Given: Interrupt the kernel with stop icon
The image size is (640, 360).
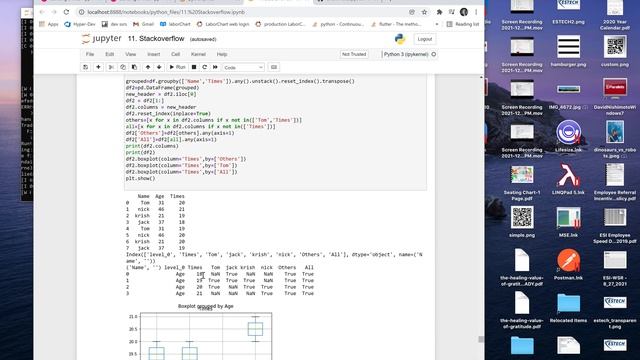Looking at the screenshot, I should 194,67.
